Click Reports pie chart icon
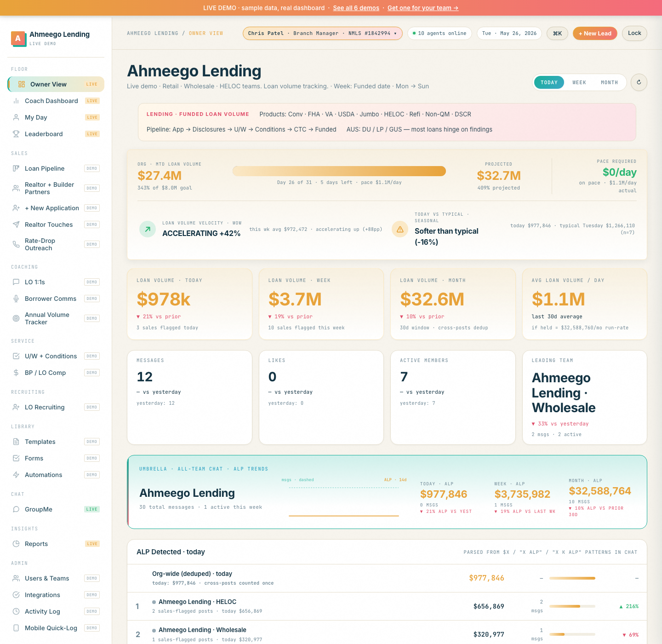Screen dimensions: 662x644 click(x=16, y=544)
